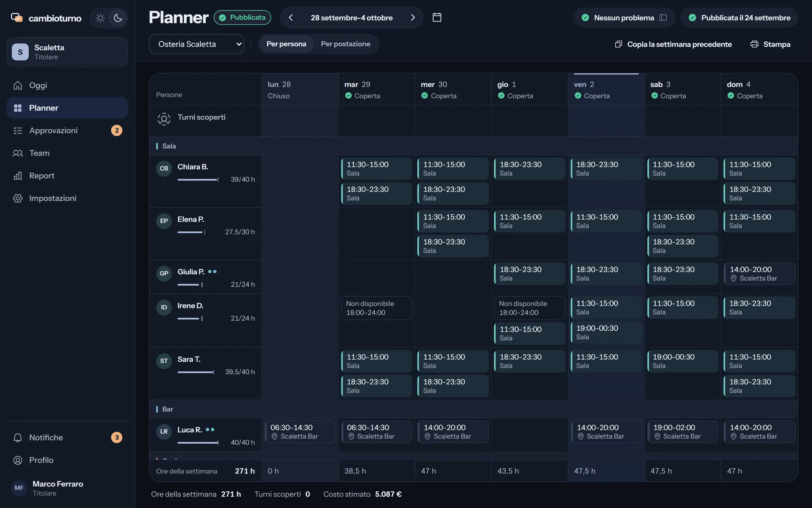Image resolution: width=812 pixels, height=508 pixels.
Task: Switch to light theme sun icon
Action: point(100,18)
